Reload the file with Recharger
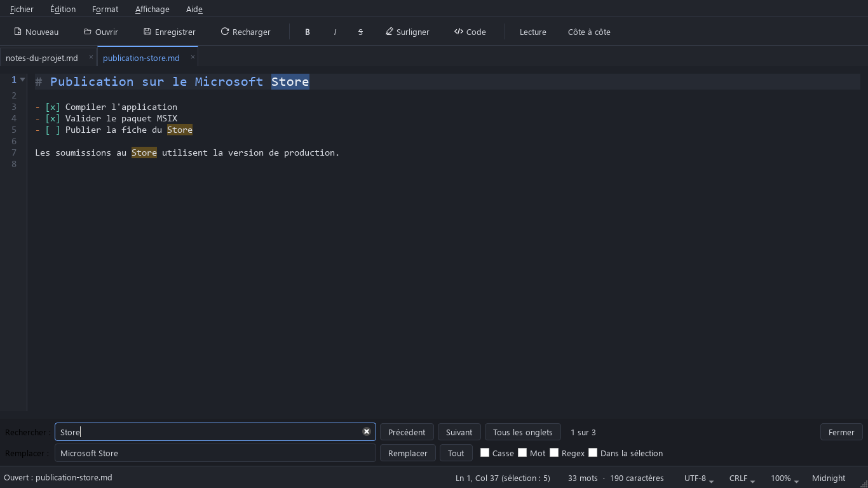868x488 pixels. coord(246,32)
